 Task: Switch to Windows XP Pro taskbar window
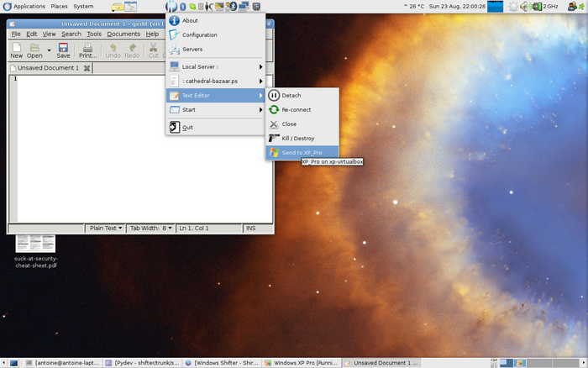pyautogui.click(x=305, y=363)
